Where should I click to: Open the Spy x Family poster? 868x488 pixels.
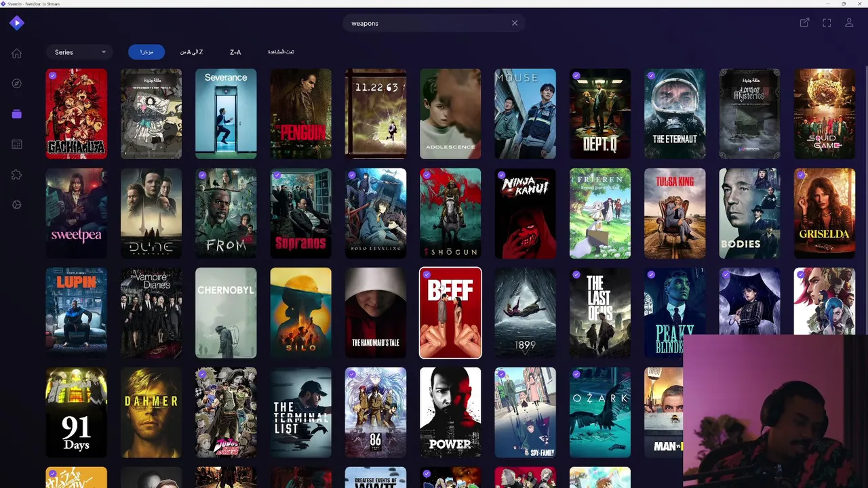(525, 413)
